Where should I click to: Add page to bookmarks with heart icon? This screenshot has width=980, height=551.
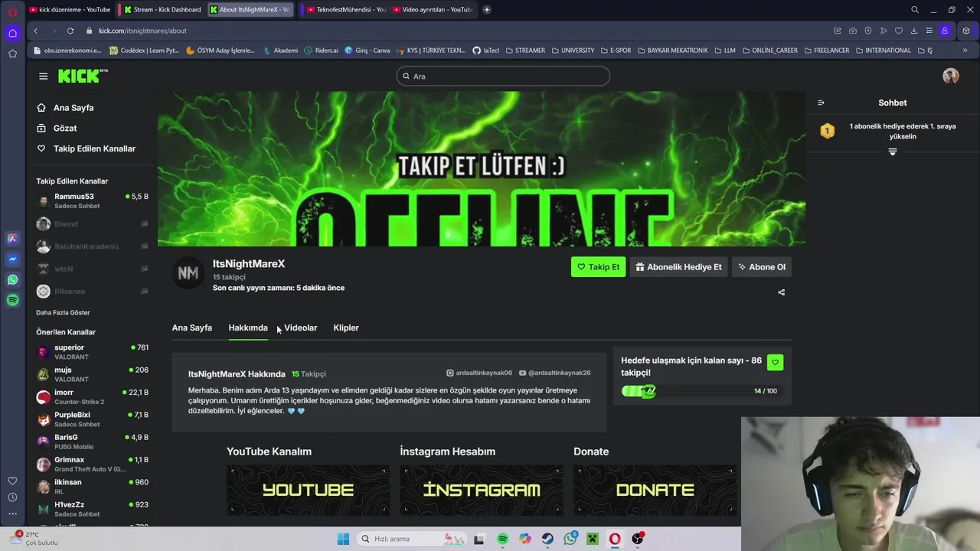tap(899, 31)
